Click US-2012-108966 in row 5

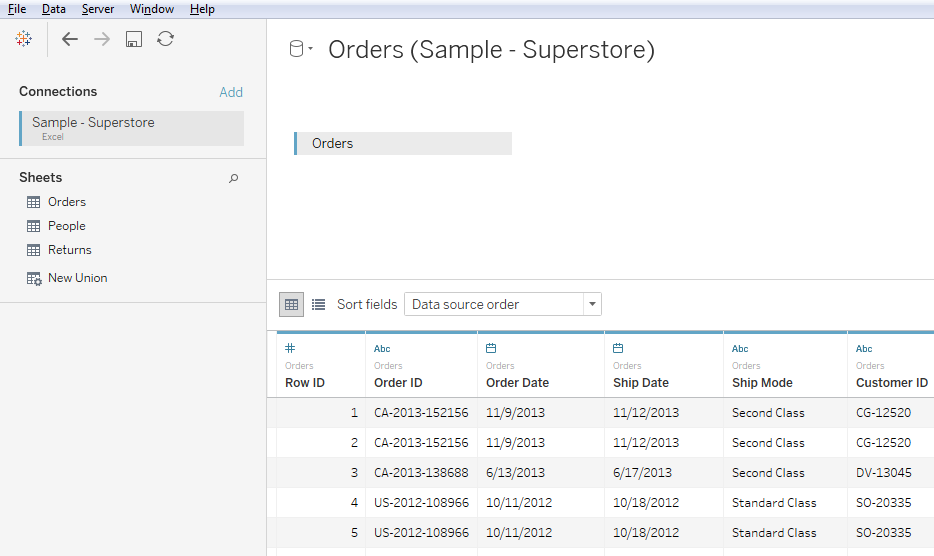click(x=421, y=533)
